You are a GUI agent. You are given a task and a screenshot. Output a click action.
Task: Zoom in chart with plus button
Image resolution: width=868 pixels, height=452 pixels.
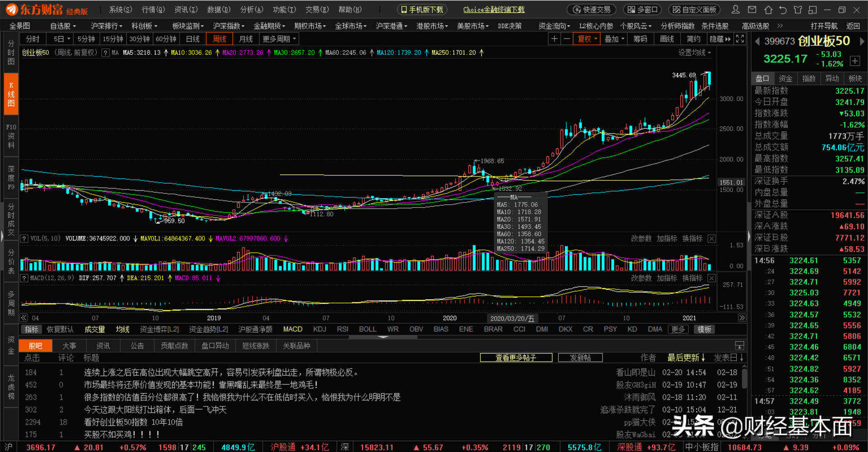coord(555,39)
